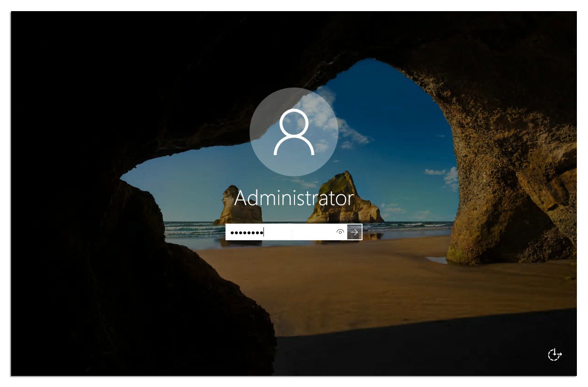Place cursor after the last password dot
The image size is (588, 387).
click(264, 232)
